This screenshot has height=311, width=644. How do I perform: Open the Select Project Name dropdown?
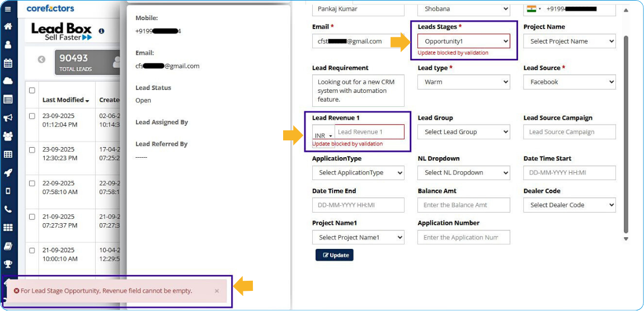569,41
